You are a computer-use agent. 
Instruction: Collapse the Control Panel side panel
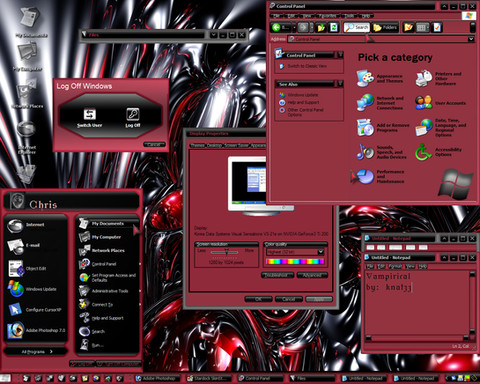pos(340,55)
